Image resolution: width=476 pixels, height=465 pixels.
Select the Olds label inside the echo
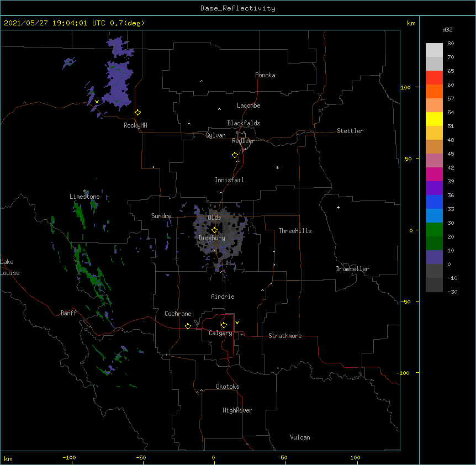(214, 218)
